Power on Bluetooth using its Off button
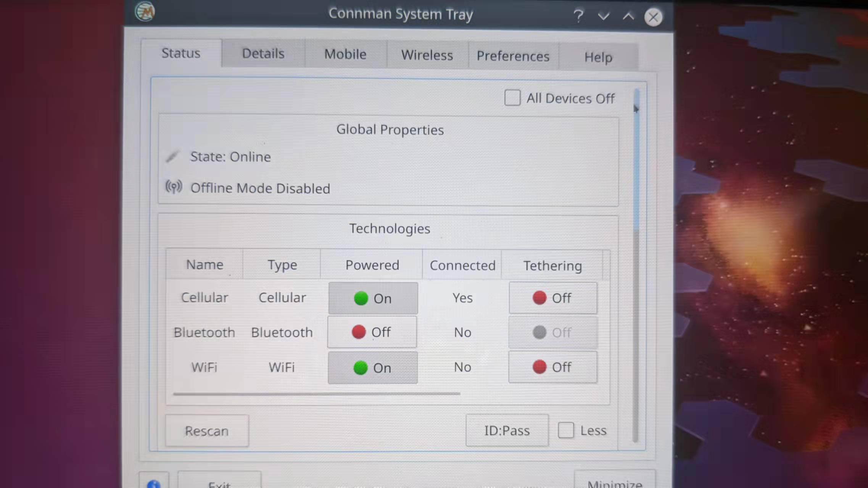 372,332
